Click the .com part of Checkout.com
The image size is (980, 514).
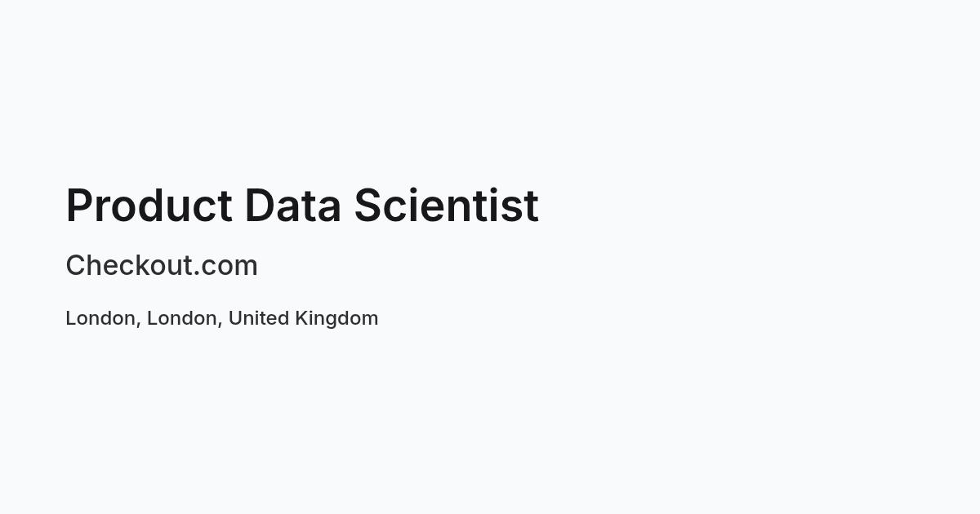tap(226, 268)
